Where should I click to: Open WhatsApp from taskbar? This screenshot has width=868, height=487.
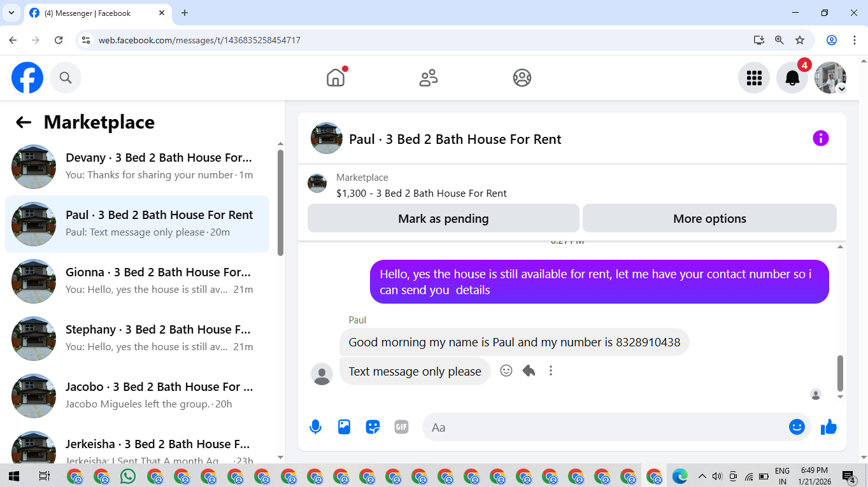tap(128, 476)
